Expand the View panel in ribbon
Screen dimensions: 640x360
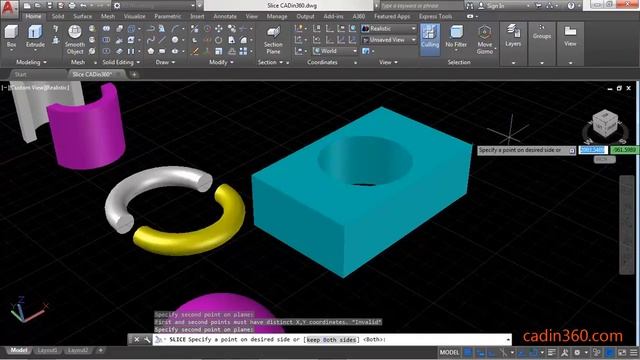coord(388,62)
